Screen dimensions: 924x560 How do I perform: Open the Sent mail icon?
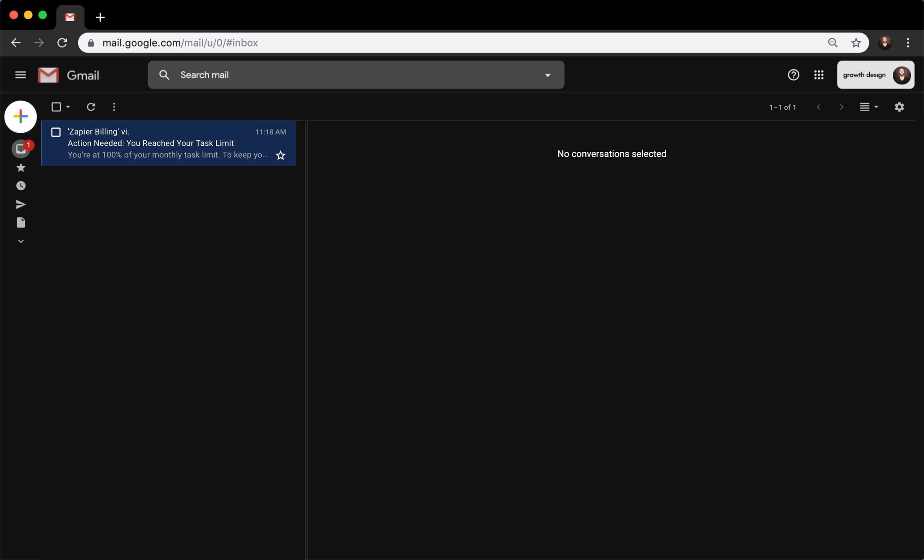(x=20, y=204)
